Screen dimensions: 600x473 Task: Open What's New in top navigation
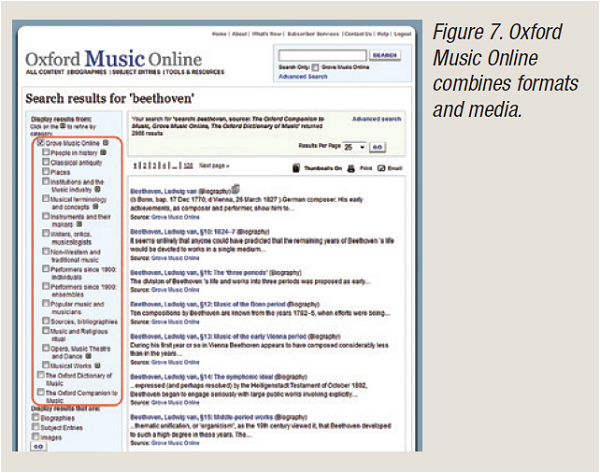pyautogui.click(x=267, y=34)
